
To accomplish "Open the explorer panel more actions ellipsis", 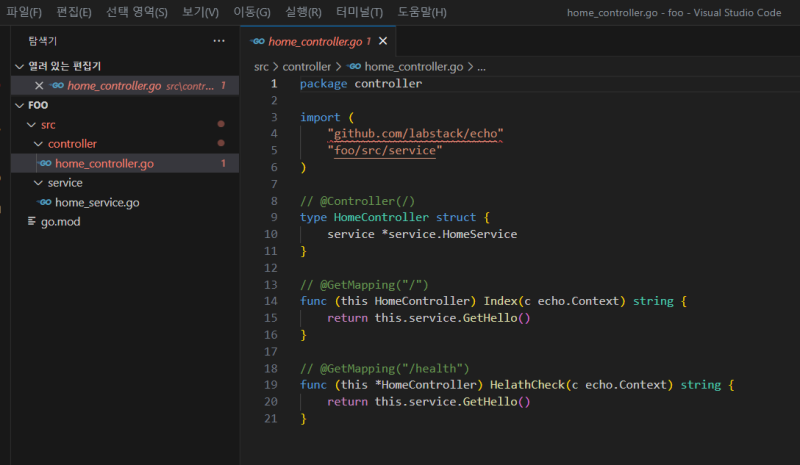I will point(219,41).
